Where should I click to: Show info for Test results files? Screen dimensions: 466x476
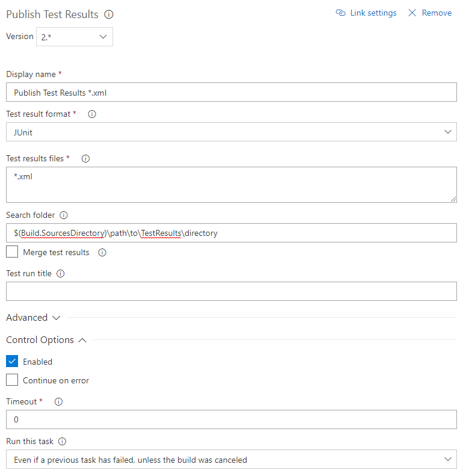(x=85, y=158)
